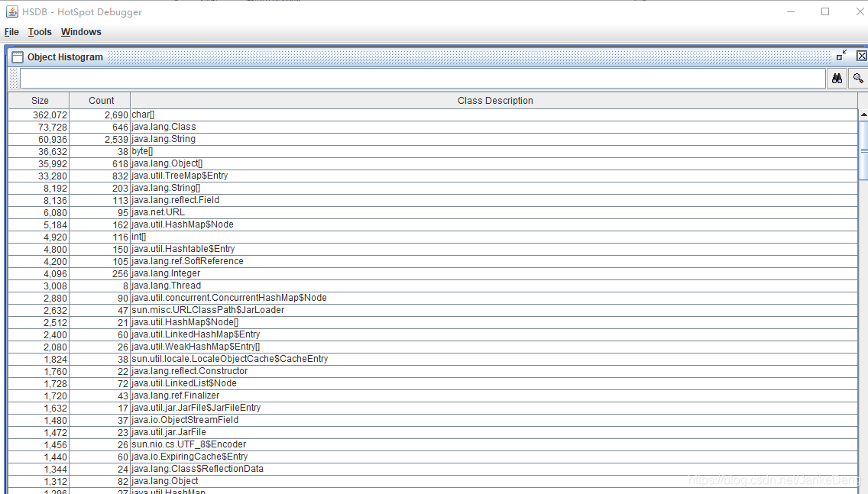Sort by the Class Description column header
The width and height of the screenshot is (868, 494).
tap(494, 101)
